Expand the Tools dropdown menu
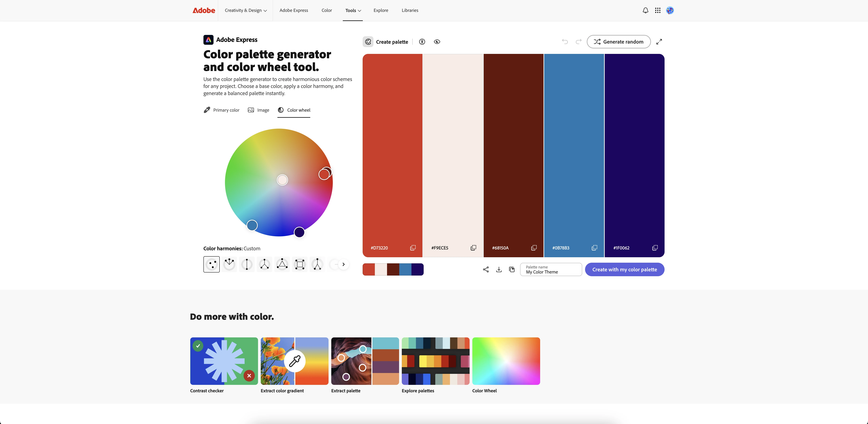This screenshot has width=868, height=424. point(353,11)
